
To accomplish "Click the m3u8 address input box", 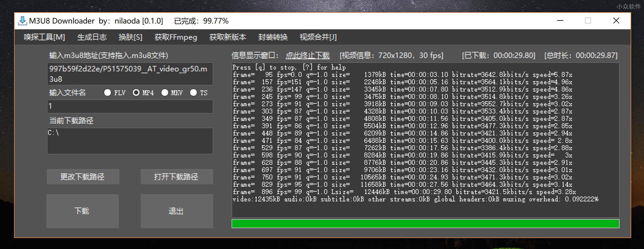I will pyautogui.click(x=130, y=74).
